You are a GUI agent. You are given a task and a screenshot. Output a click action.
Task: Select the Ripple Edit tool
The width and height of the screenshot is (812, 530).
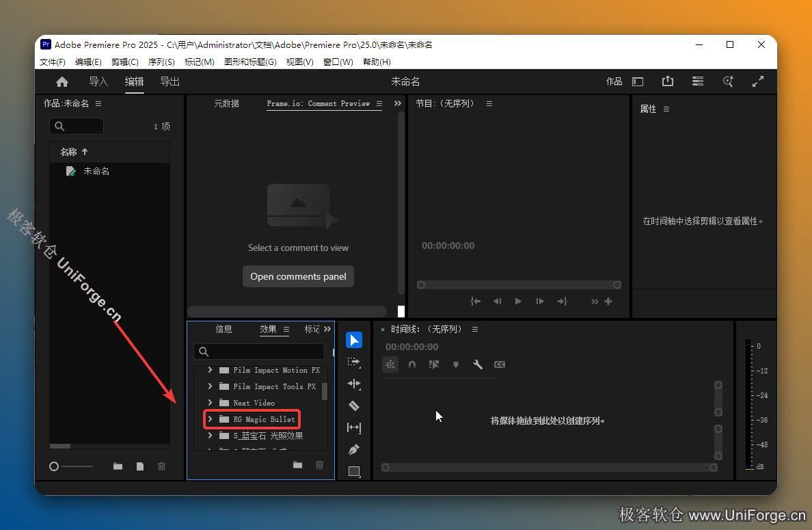pos(353,384)
